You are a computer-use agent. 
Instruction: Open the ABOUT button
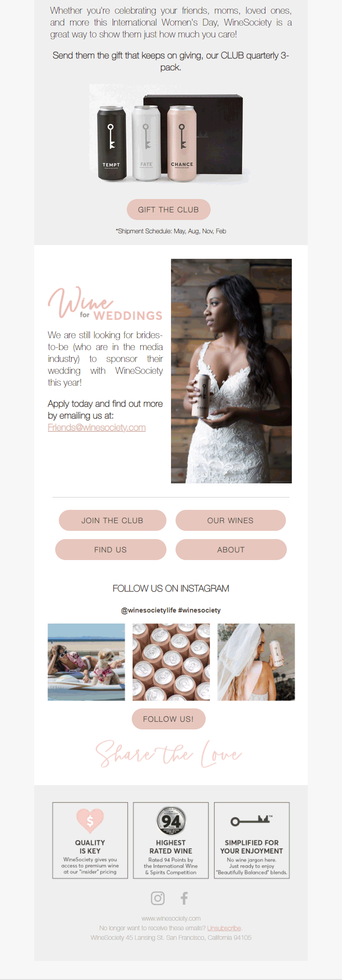click(x=231, y=550)
